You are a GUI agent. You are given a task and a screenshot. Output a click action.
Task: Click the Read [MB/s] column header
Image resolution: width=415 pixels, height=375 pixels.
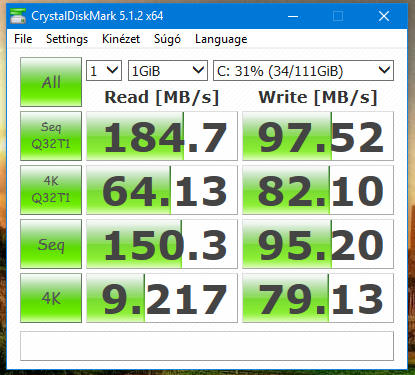point(162,97)
